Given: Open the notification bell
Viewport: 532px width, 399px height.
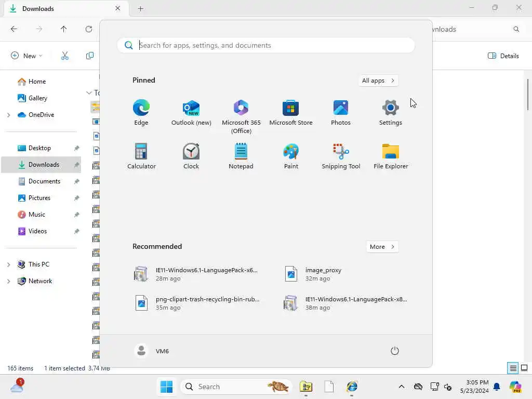Looking at the screenshot, I should point(497,387).
